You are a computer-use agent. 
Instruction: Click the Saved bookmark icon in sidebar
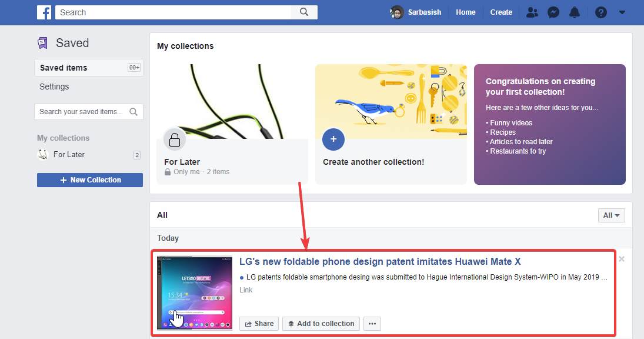[43, 43]
